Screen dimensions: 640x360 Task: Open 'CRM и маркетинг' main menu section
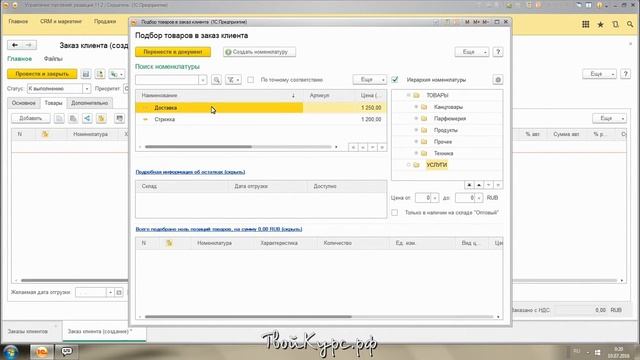pos(61,21)
